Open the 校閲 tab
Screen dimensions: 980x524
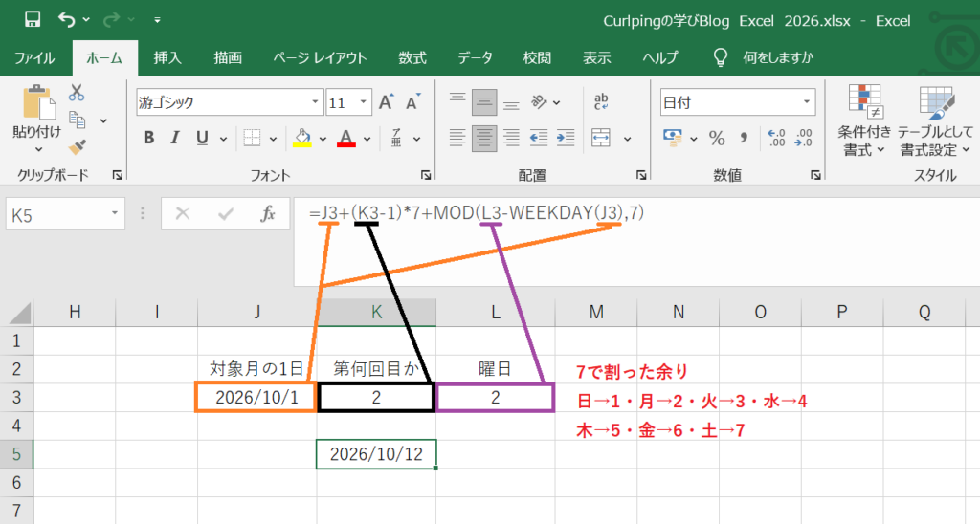[x=537, y=58]
